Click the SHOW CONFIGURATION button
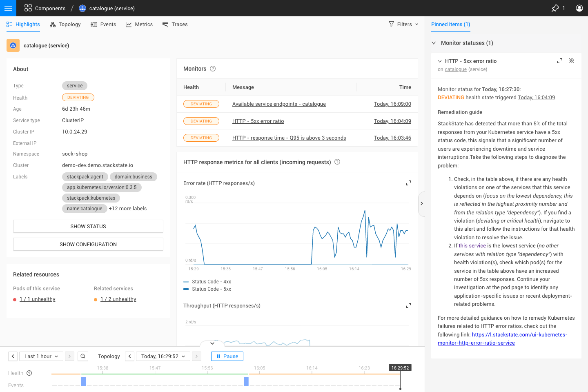588x392 pixels. (88, 244)
